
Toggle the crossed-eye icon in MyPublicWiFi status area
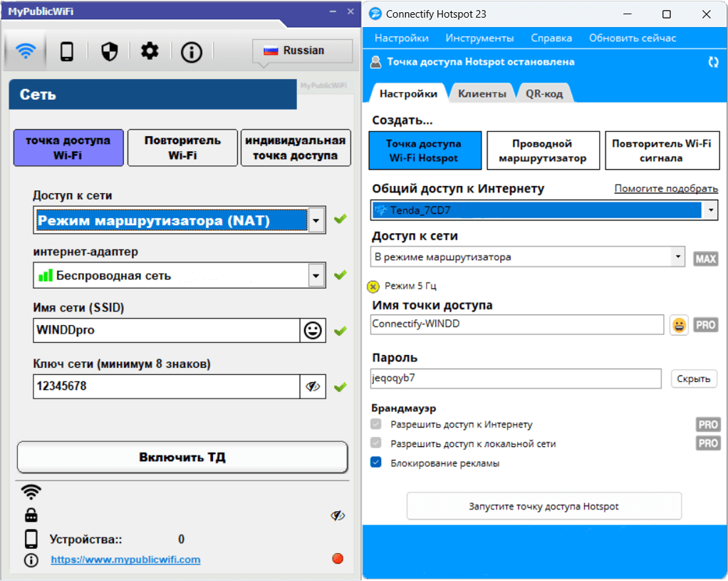[338, 515]
